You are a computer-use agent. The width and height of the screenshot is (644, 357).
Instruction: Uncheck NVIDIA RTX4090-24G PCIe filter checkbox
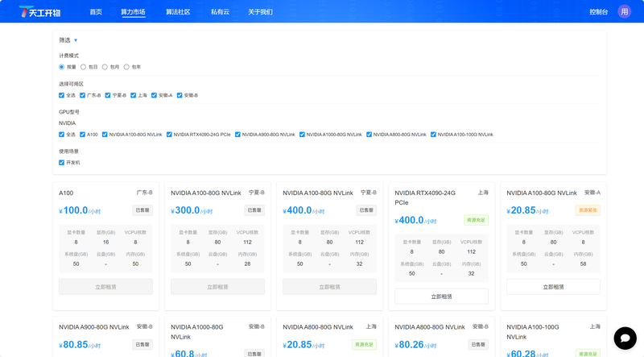pos(169,135)
